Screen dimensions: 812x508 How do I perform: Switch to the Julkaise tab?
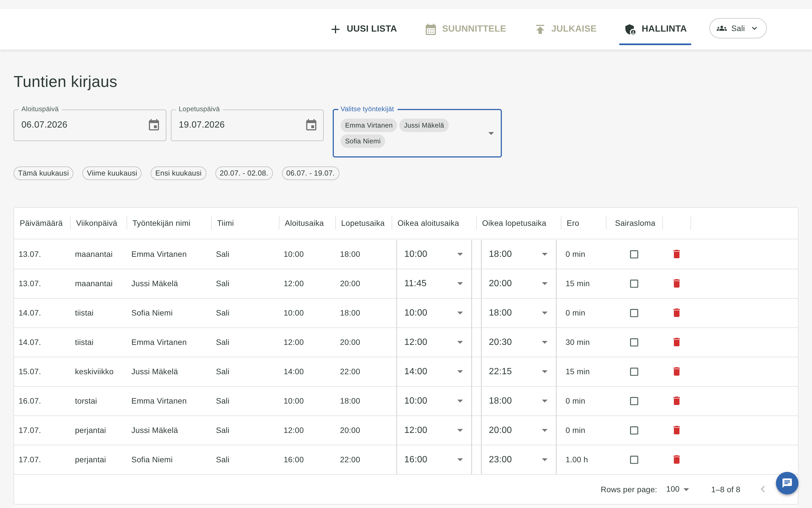[566, 29]
